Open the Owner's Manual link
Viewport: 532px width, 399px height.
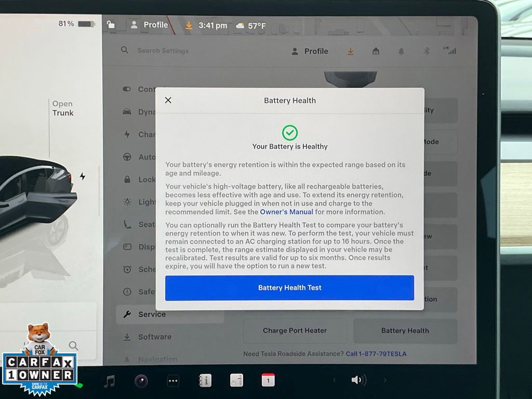coord(286,212)
